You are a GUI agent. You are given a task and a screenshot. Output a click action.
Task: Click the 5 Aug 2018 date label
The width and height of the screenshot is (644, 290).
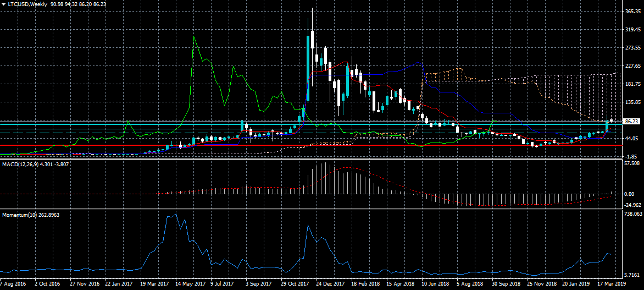click(x=470, y=284)
